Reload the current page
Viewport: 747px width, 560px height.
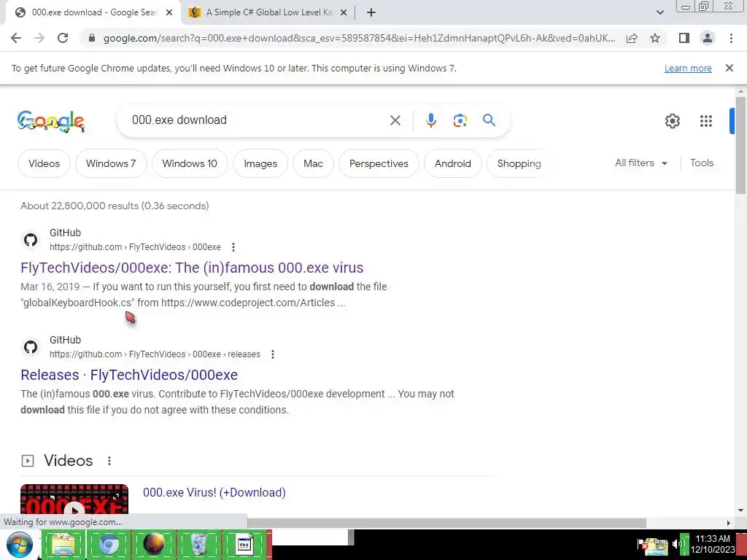(x=63, y=38)
